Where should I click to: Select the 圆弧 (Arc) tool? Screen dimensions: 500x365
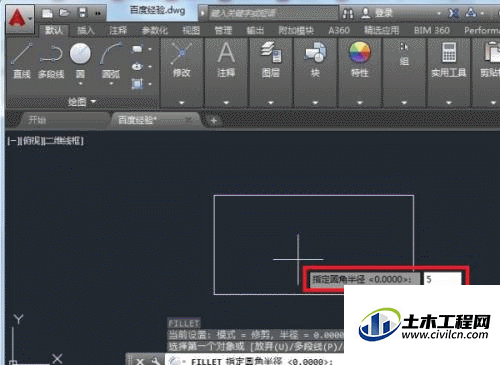(111, 60)
